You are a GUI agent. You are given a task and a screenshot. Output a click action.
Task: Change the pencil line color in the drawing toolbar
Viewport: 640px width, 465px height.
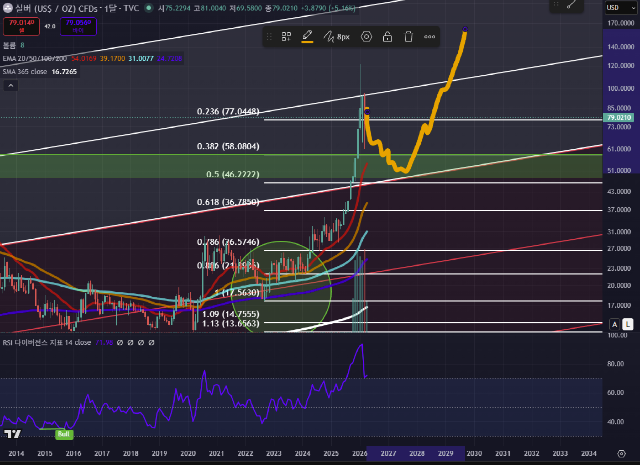307,37
